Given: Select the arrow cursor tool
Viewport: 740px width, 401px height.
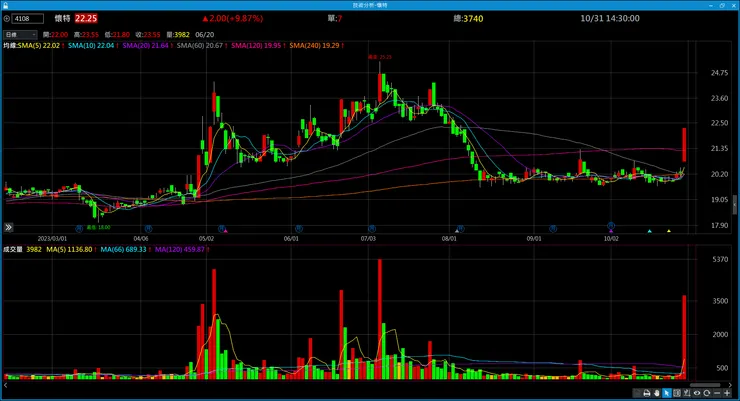Looking at the screenshot, I should [667, 393].
